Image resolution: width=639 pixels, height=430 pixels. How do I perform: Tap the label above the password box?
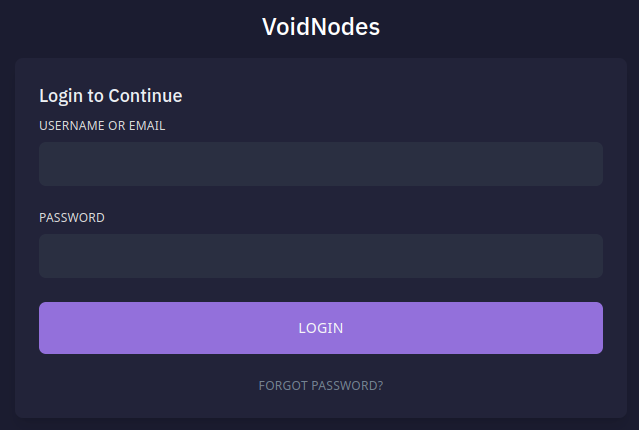72,217
